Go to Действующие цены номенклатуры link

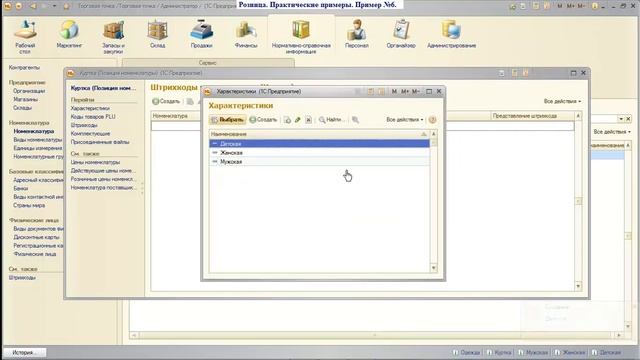pos(102,171)
